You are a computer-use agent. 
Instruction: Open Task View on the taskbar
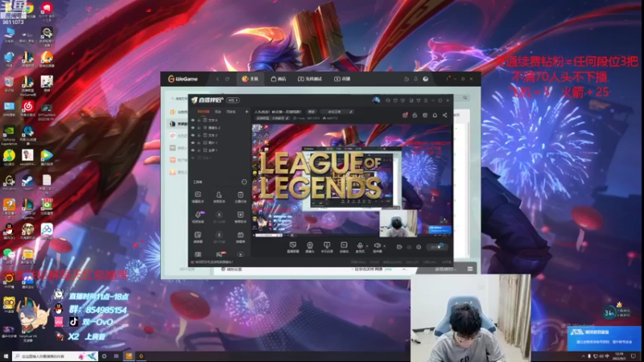click(x=116, y=356)
